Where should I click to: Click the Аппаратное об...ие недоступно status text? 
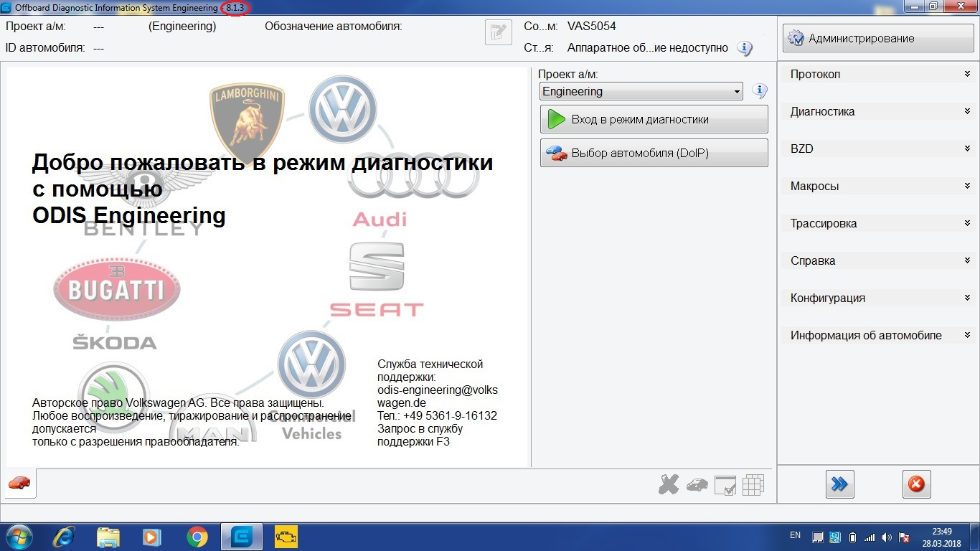pyautogui.click(x=647, y=48)
